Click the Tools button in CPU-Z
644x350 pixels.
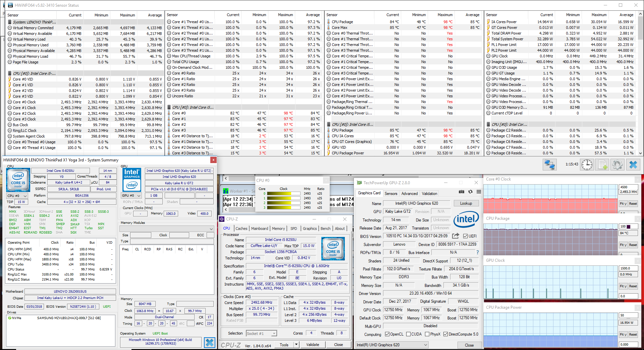coord(284,345)
